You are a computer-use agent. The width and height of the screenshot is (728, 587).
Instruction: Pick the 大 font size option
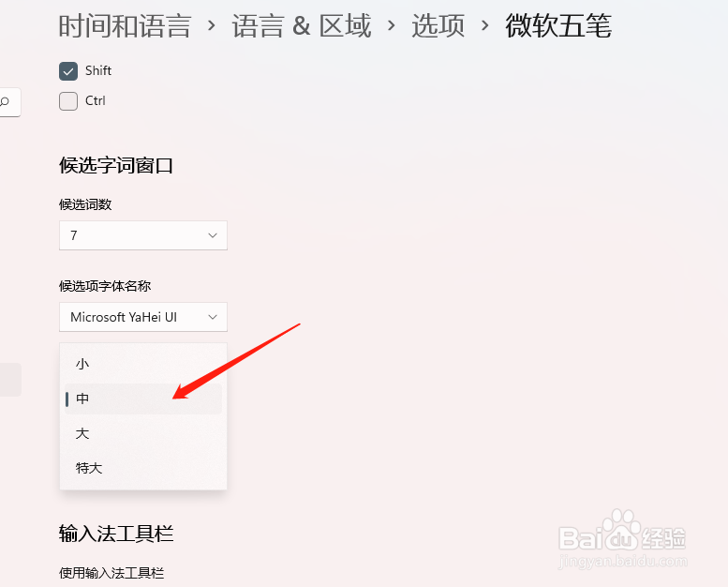(143, 433)
